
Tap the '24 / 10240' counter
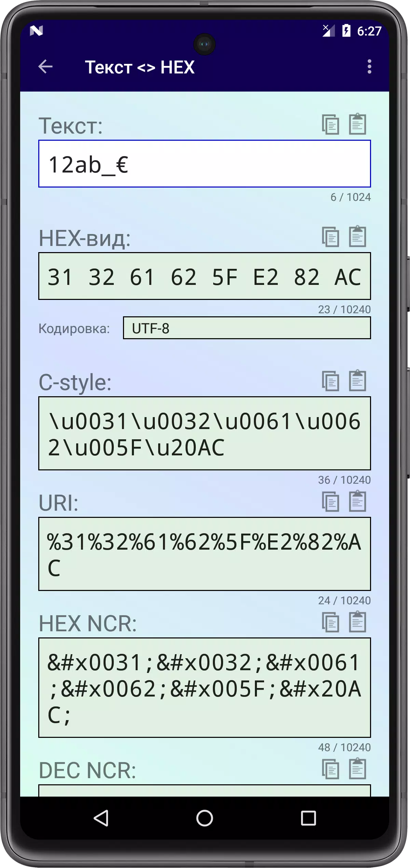(344, 601)
